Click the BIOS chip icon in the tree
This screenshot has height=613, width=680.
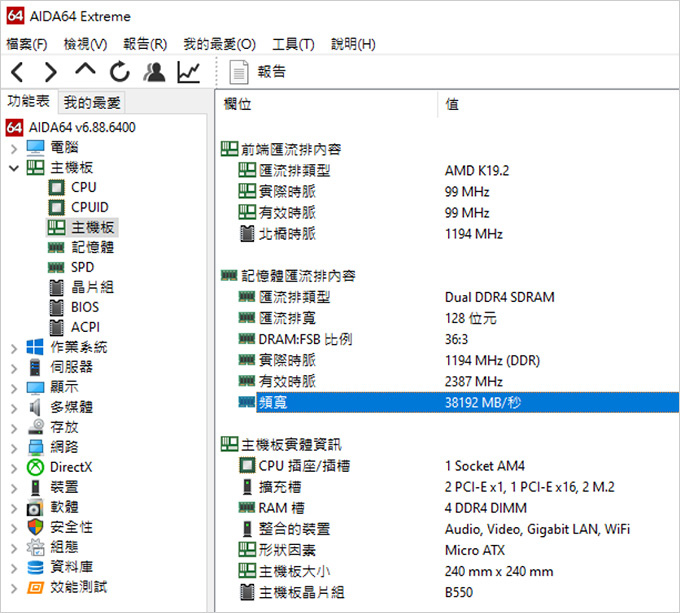coord(56,307)
